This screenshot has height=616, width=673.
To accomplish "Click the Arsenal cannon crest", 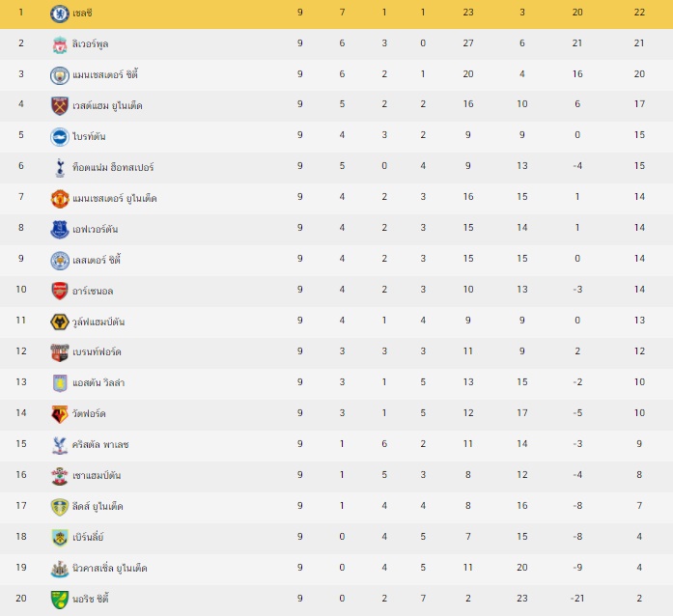I will tap(60, 291).
